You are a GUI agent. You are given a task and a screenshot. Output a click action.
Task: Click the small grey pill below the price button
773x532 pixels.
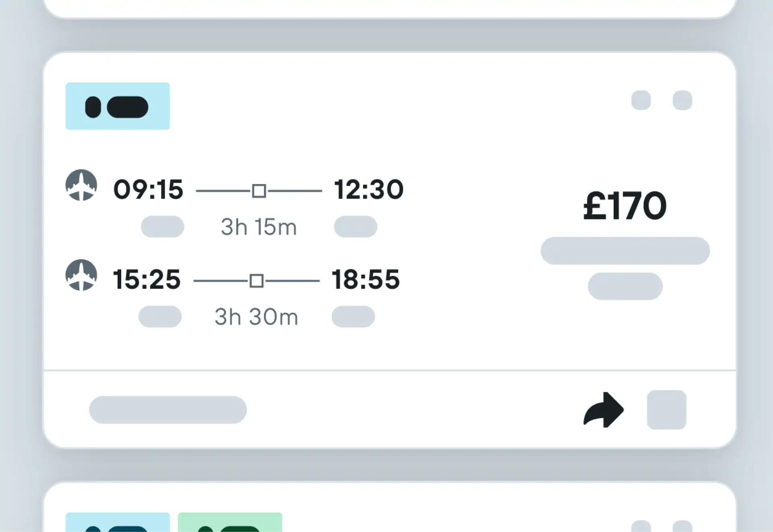(625, 286)
